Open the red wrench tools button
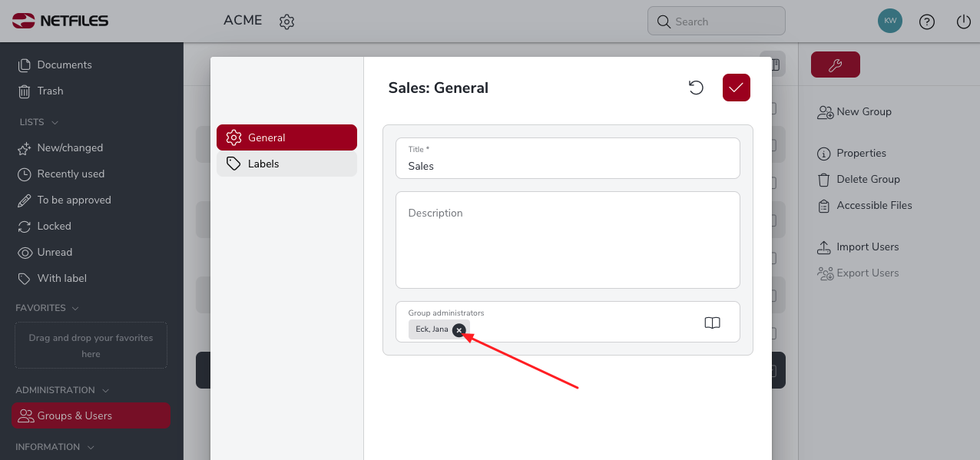Screen dimensions: 980x460 [835, 65]
